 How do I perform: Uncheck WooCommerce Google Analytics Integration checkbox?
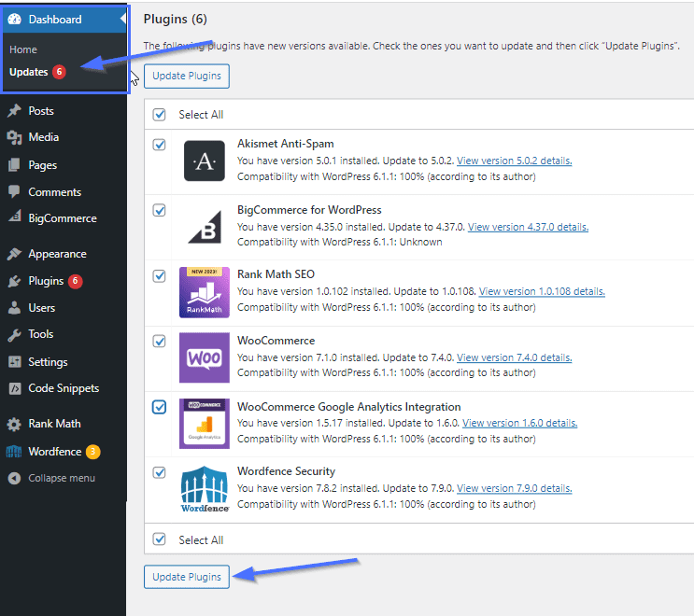click(160, 407)
